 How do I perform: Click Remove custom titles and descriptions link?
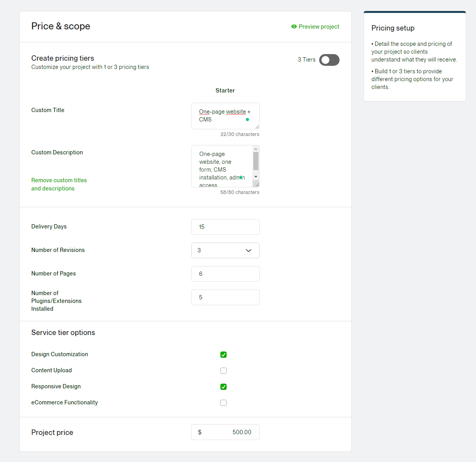59,184
